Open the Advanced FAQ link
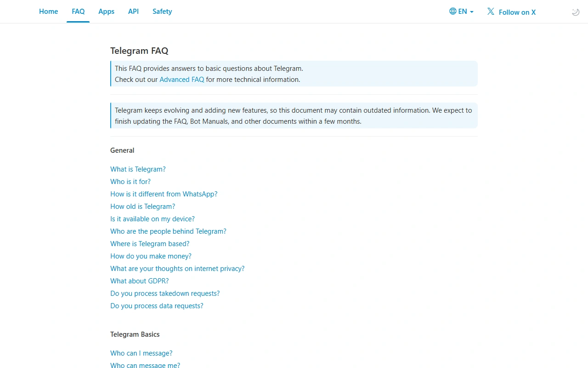Viewport: 588px width, 368px height. pyautogui.click(x=182, y=80)
